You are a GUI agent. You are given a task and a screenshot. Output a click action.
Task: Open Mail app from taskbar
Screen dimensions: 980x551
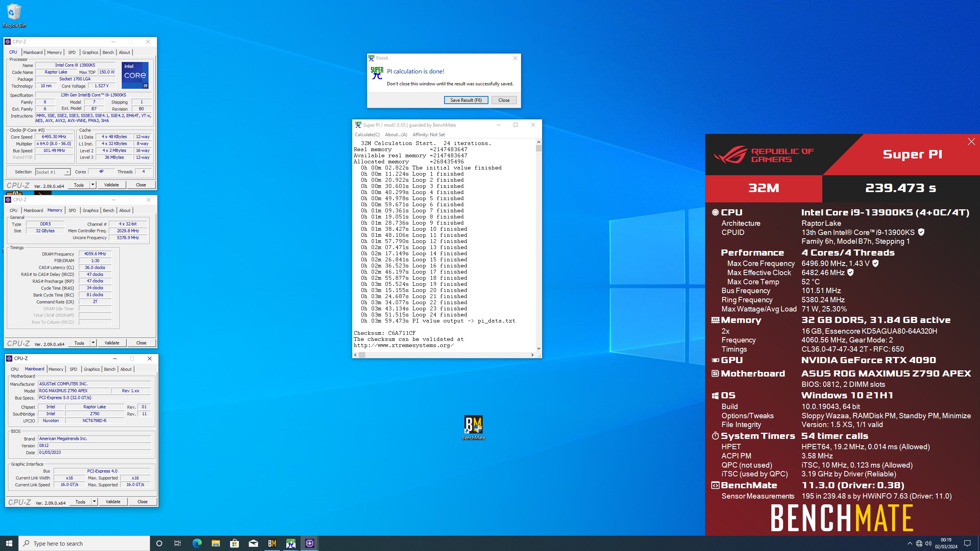point(253,543)
